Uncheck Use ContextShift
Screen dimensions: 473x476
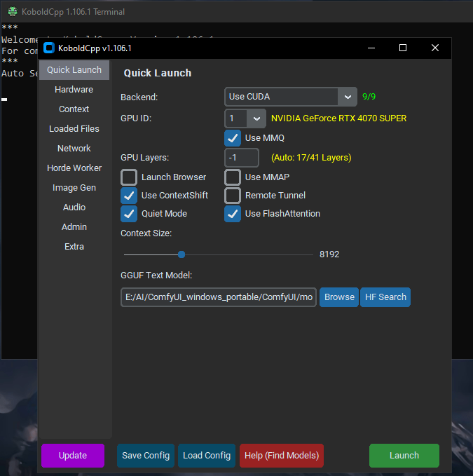pos(129,196)
